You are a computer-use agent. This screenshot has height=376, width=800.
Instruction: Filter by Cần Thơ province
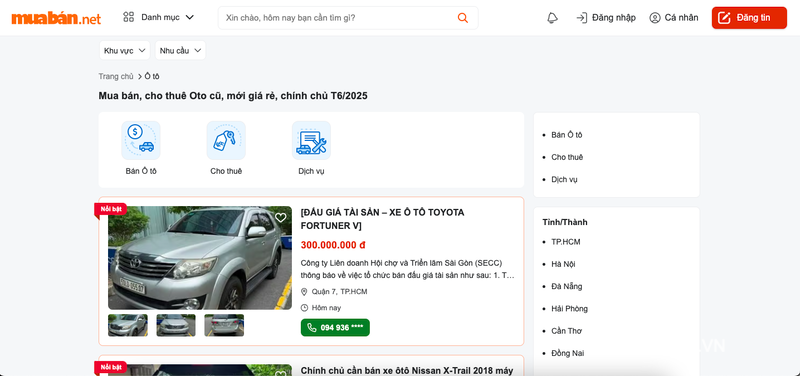566,331
